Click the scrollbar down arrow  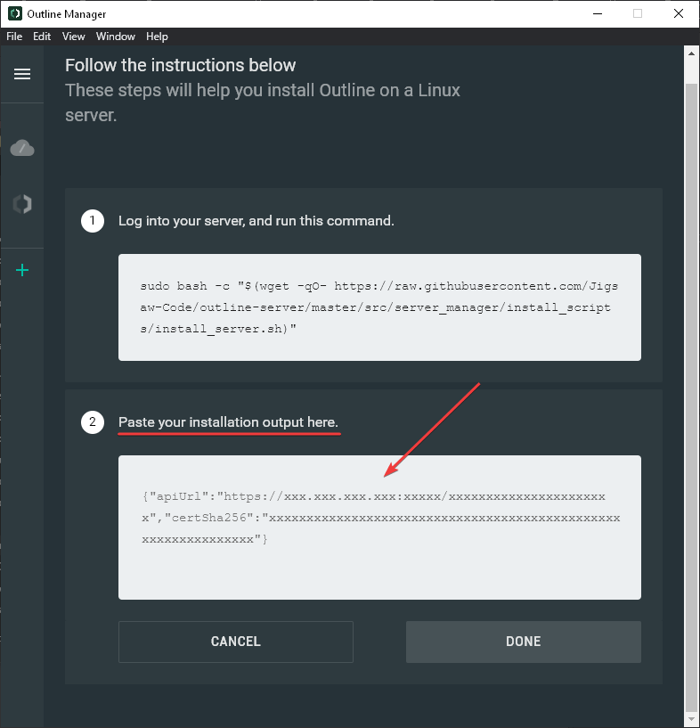pos(691,719)
